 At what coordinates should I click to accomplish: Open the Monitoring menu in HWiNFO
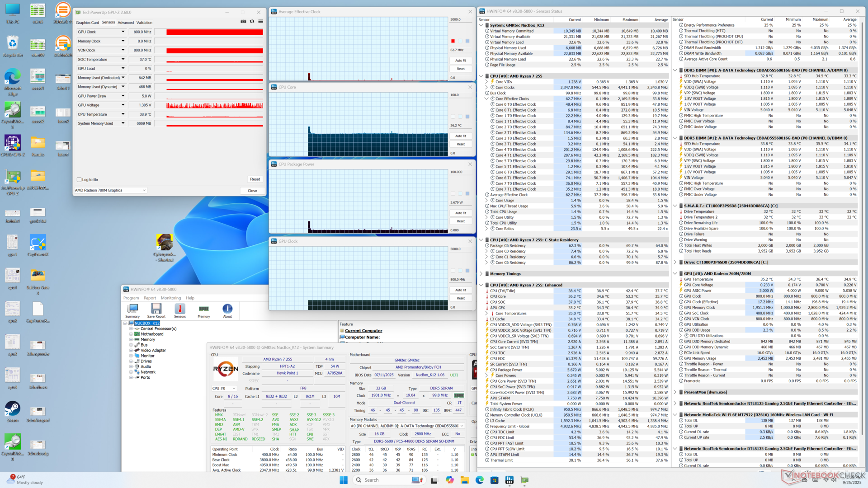point(170,298)
